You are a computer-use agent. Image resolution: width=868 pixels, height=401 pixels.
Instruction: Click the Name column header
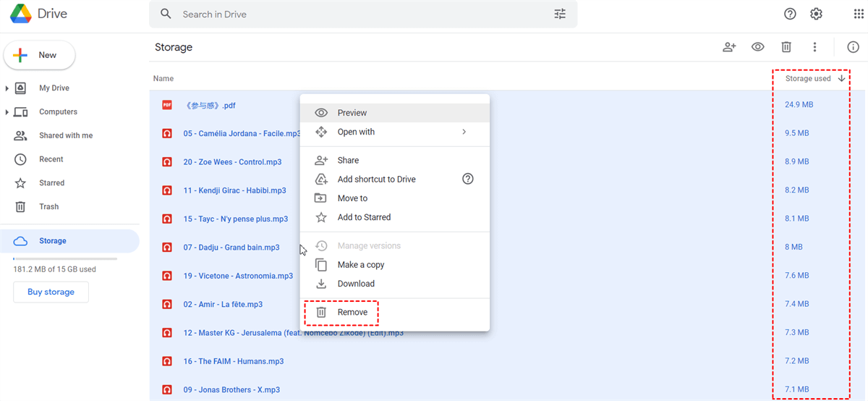pyautogui.click(x=163, y=78)
